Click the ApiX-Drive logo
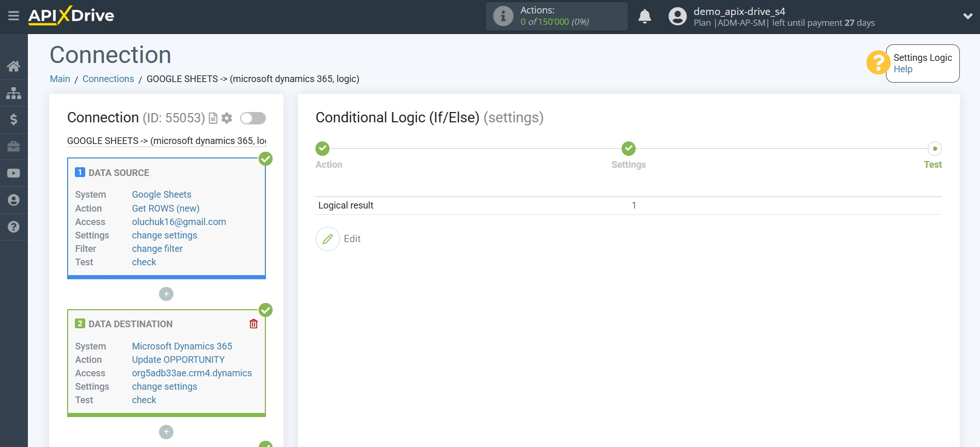 pos(71,15)
